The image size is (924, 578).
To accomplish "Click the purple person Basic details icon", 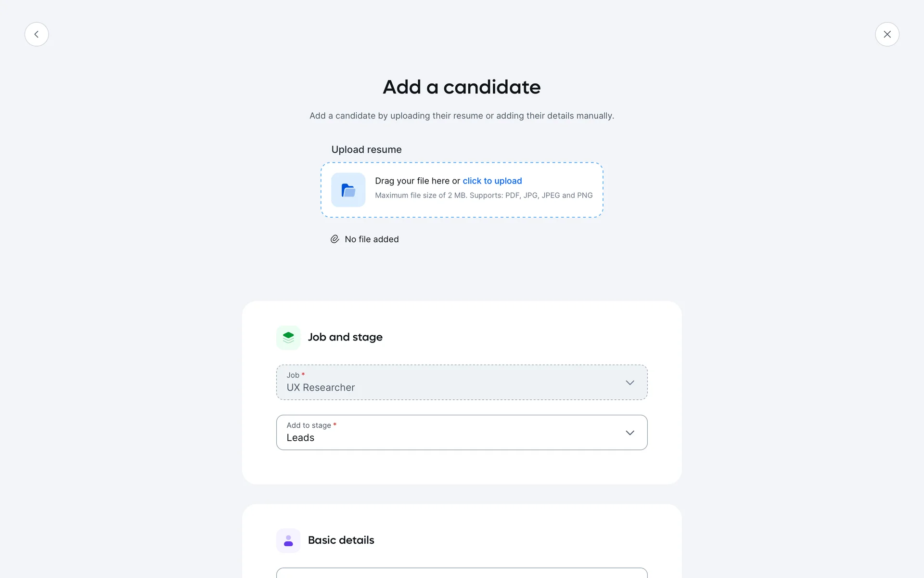I will tap(288, 540).
